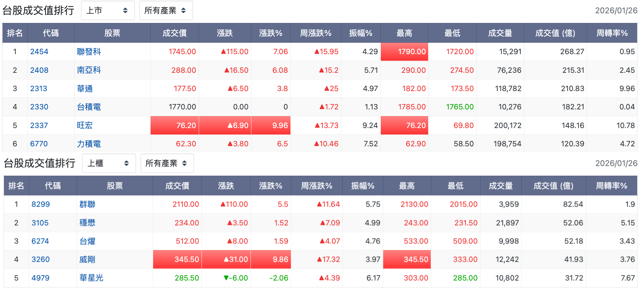644x288 pixels.
Task: Sort bottom table by 周轉率% header
Action: tap(611, 186)
